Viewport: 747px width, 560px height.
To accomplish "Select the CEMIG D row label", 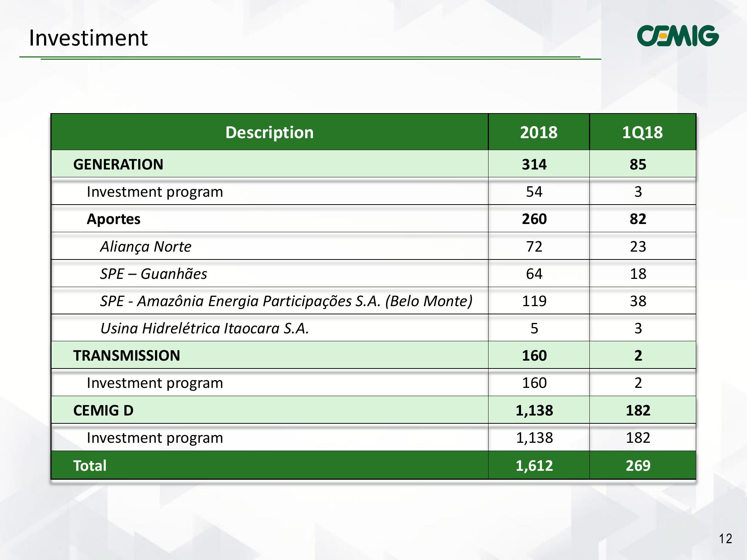I will point(103,410).
